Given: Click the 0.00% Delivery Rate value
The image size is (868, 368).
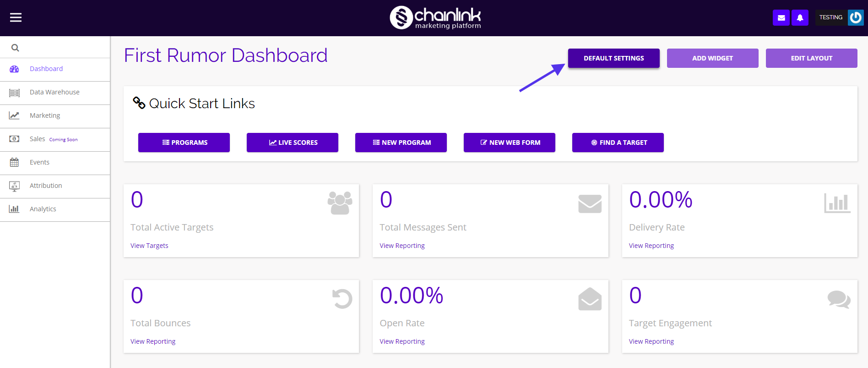Looking at the screenshot, I should click(x=661, y=200).
